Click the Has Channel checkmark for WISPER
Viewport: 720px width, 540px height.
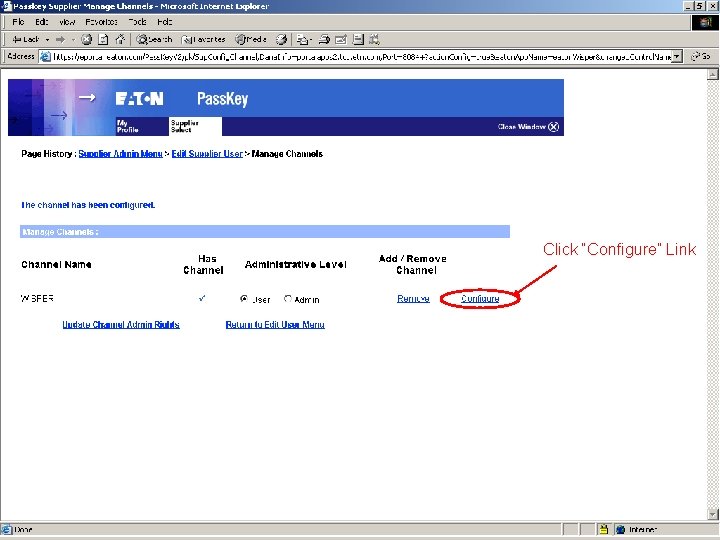(x=202, y=298)
